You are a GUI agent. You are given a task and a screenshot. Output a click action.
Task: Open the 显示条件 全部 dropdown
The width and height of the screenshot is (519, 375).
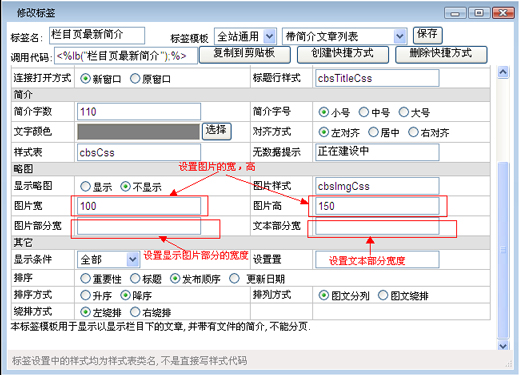click(109, 259)
